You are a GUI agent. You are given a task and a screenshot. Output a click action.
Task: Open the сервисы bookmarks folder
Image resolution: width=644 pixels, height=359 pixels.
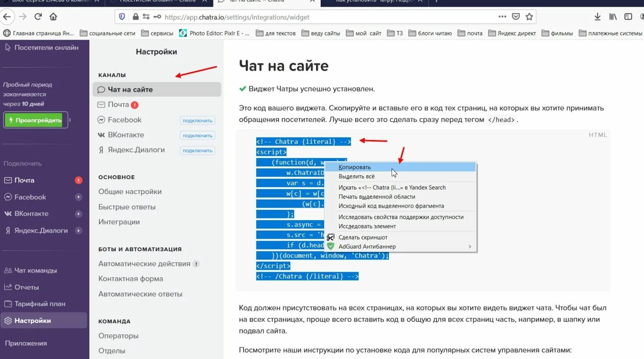[157, 33]
